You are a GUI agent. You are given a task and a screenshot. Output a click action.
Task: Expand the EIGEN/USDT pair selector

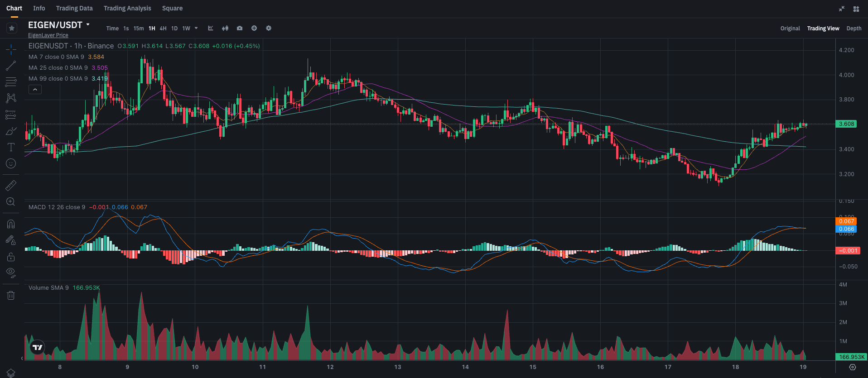click(88, 25)
